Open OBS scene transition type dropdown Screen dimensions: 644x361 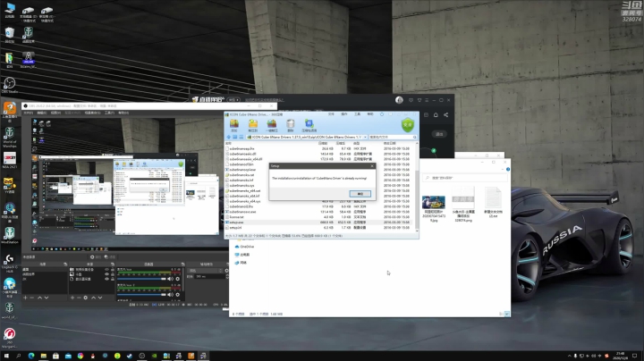click(x=206, y=271)
